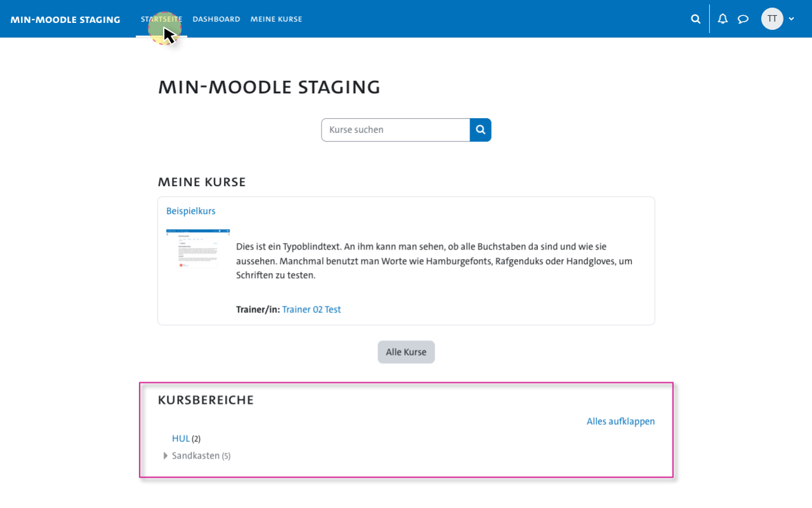Click the KURSBEREICHE heading
812x508 pixels.
pyautogui.click(x=206, y=400)
